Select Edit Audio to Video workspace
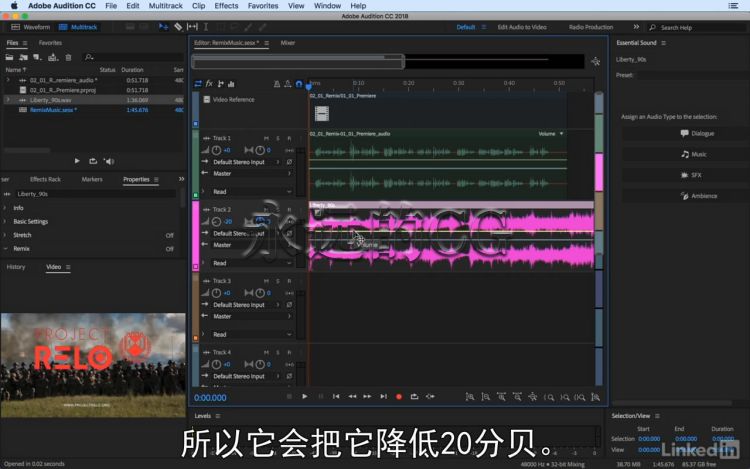Screen dimensions: 750x469 pos(522,27)
